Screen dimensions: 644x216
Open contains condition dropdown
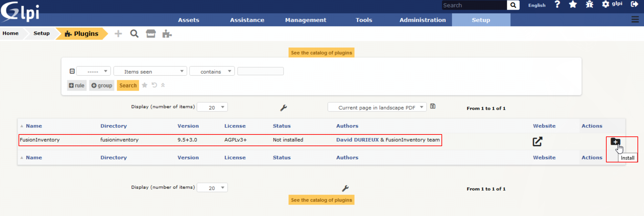tap(212, 71)
